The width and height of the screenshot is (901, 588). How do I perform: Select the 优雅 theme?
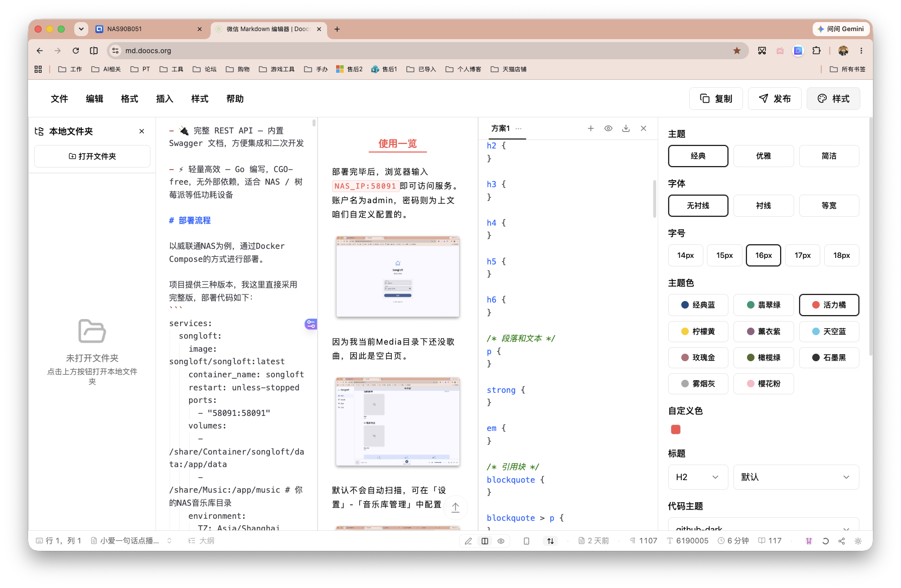[764, 156]
